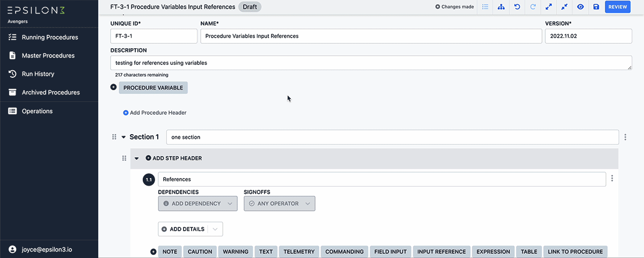Viewport: 644px width, 258px height.
Task: Add a TABLE block
Action: pos(529,252)
